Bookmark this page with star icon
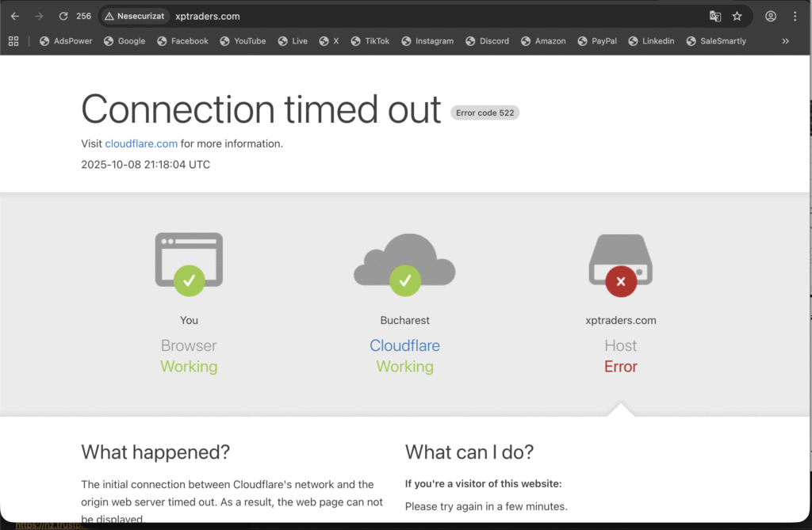Viewport: 812px width, 530px height. click(x=737, y=16)
